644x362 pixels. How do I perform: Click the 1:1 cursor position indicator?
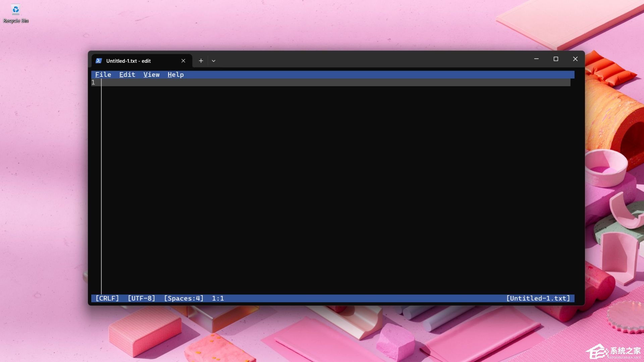coord(218,298)
